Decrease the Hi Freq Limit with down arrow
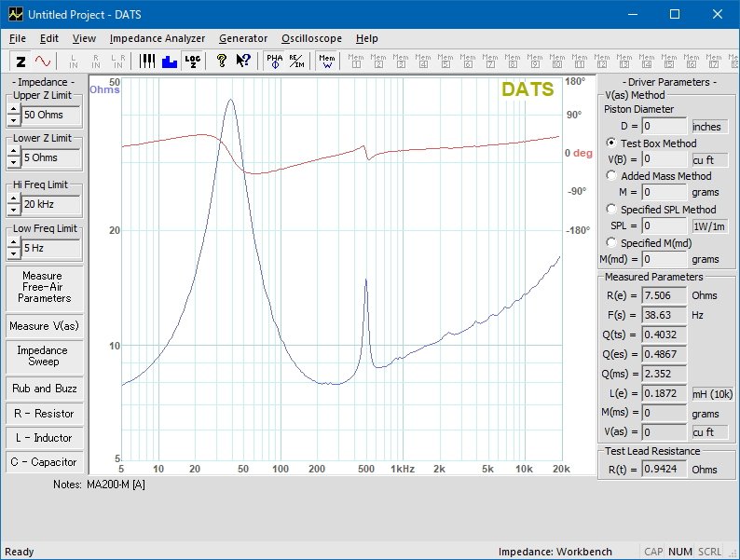Screen dimensions: 740x560 (14, 210)
